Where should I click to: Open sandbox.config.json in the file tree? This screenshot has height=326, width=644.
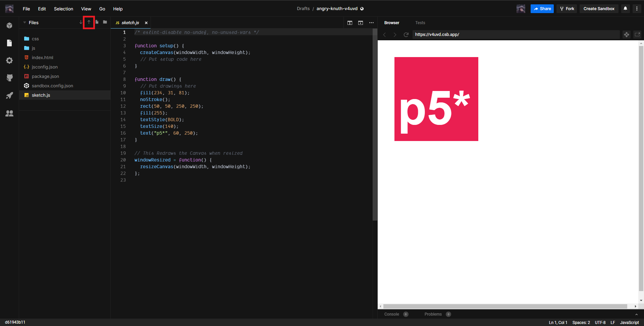click(65, 86)
